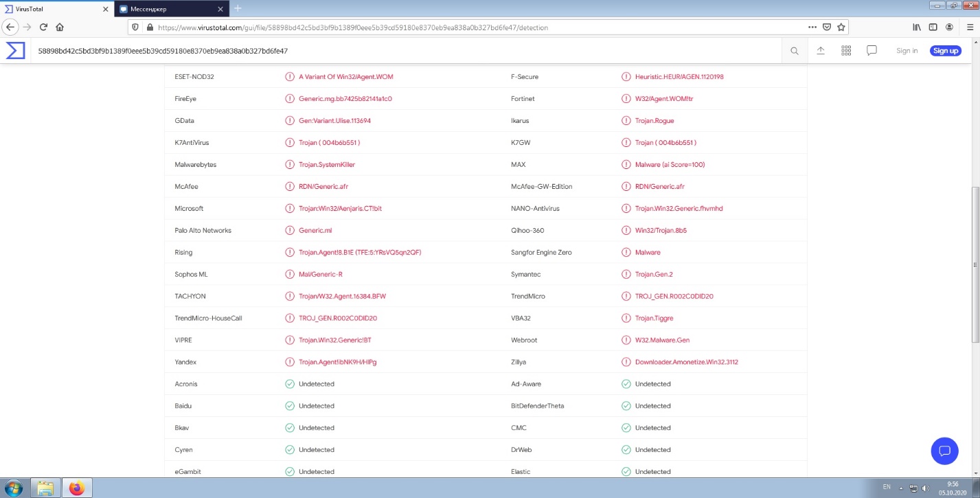Open File Explorer from taskbar

point(45,488)
